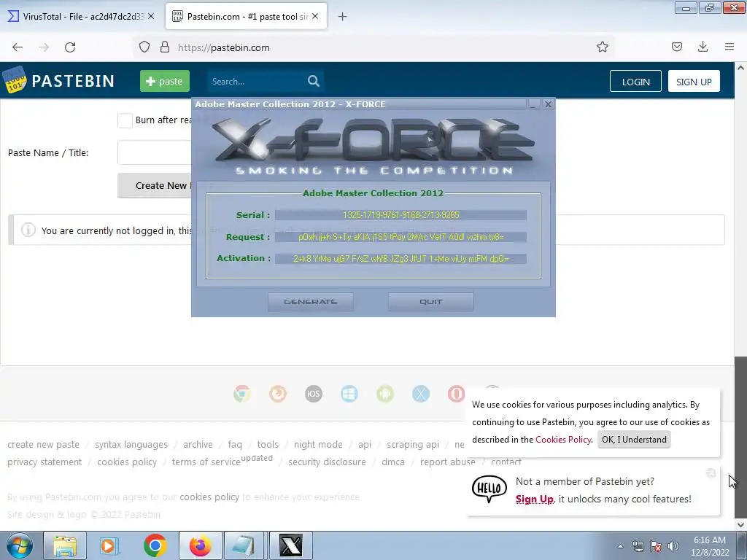Open Windows Explorer from the taskbar

pos(65,545)
